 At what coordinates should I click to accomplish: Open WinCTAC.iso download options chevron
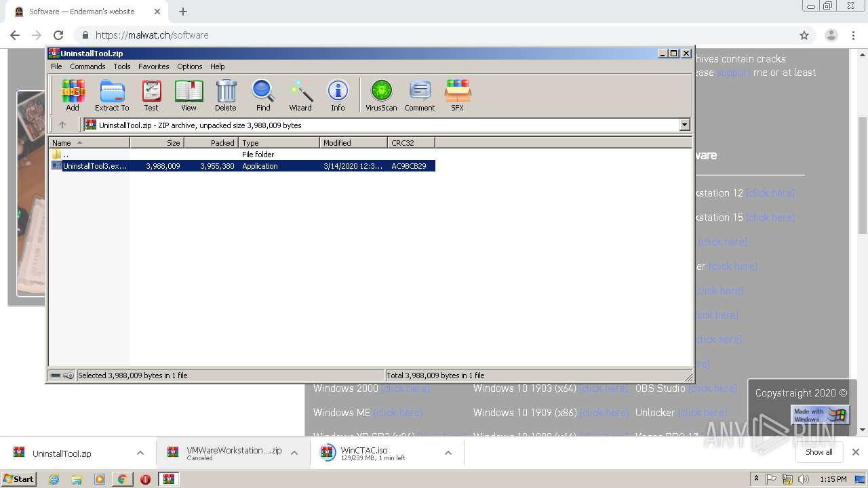(x=448, y=453)
